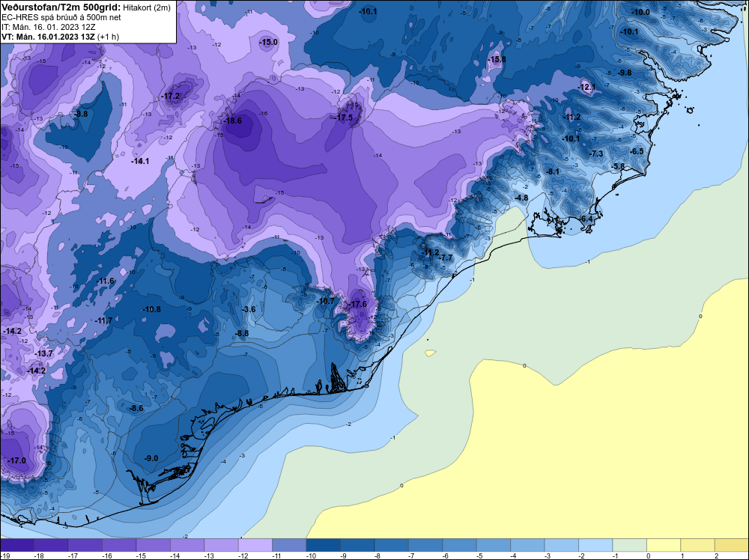Screen dimensions: 749x560
Task: Click the -15.8 temperature label
Action: (x=497, y=60)
